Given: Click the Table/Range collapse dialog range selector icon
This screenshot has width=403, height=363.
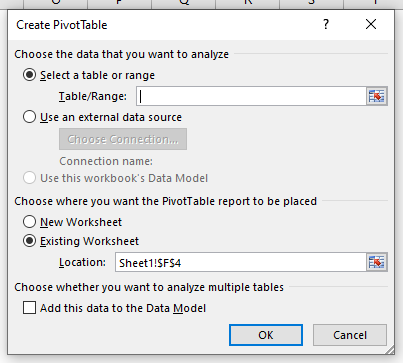Looking at the screenshot, I should click(x=377, y=96).
